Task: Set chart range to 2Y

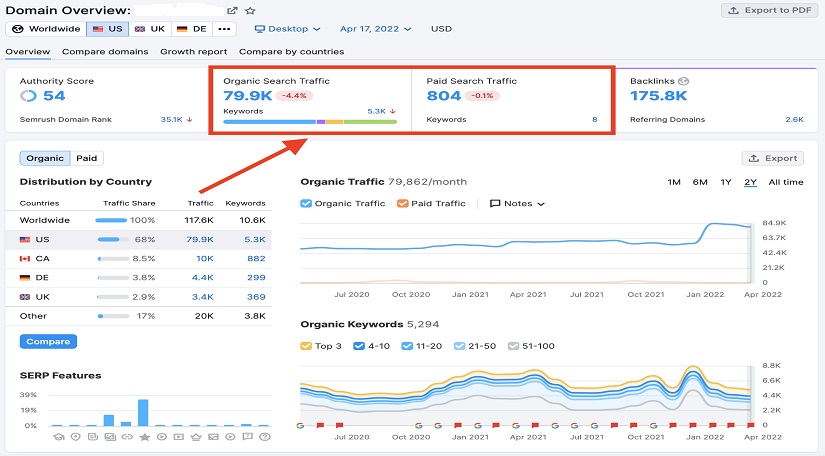Action: pyautogui.click(x=750, y=182)
